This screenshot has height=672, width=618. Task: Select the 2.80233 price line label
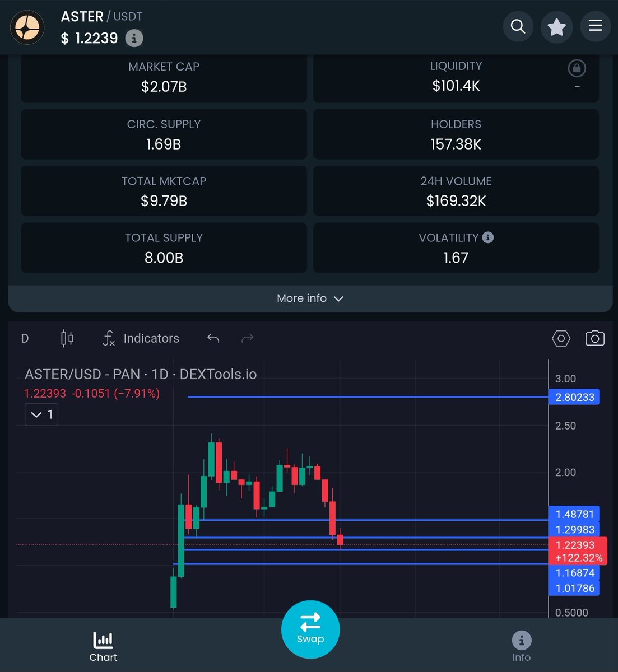[x=575, y=397]
